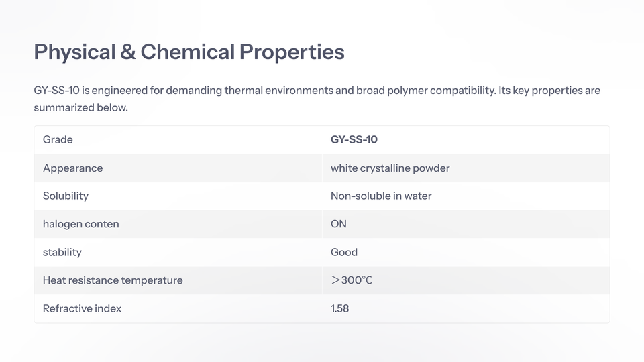Click the intro paragraph starting with "GY-SS-10 is engineered"

(x=317, y=90)
